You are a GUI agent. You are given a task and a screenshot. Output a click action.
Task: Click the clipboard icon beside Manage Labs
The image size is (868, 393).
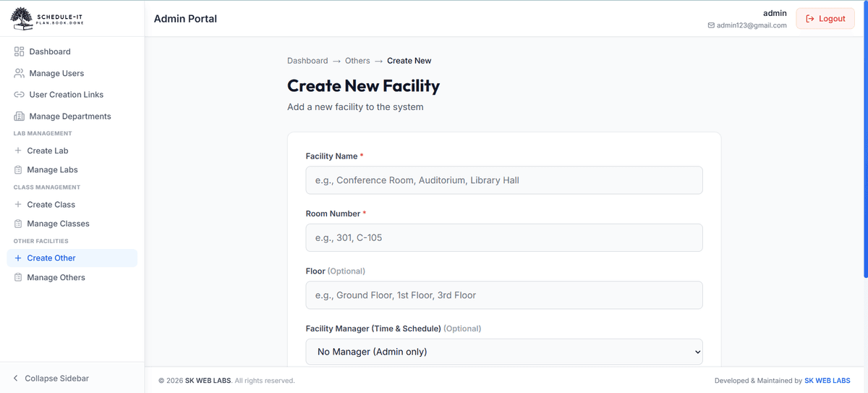(18, 170)
